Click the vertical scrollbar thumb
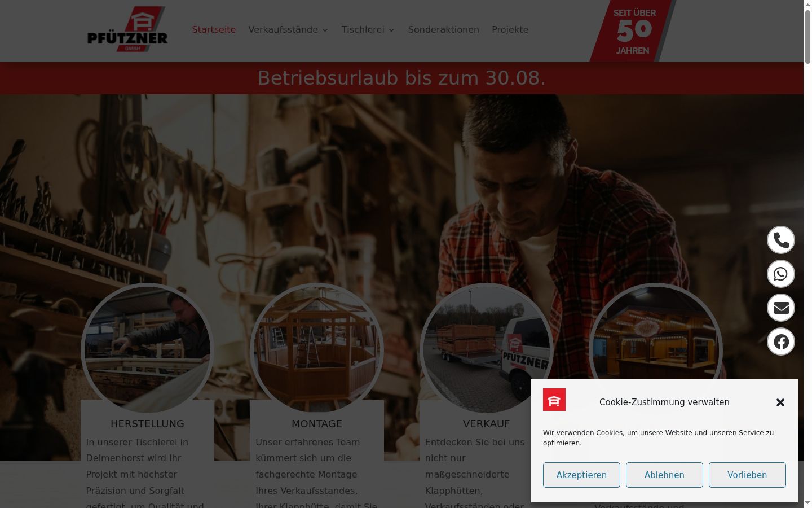 [807, 36]
